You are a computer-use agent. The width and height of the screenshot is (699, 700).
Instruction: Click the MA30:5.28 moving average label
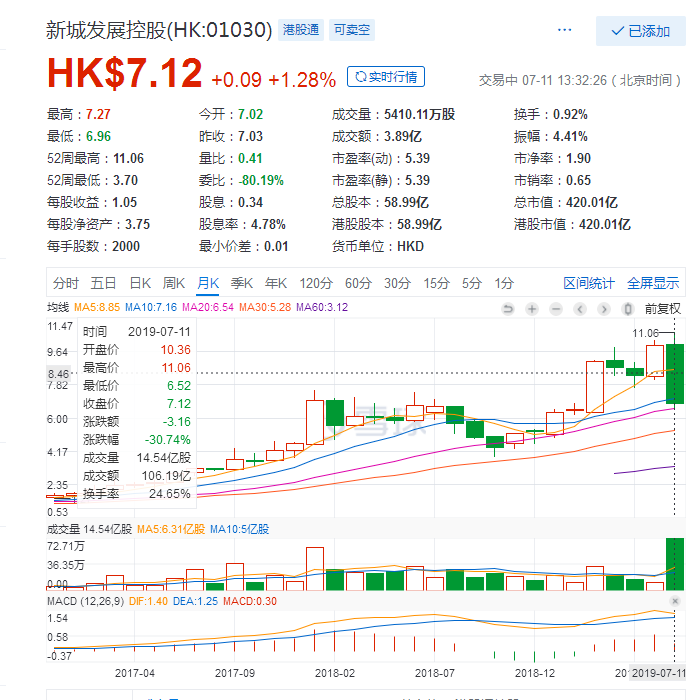pos(265,307)
